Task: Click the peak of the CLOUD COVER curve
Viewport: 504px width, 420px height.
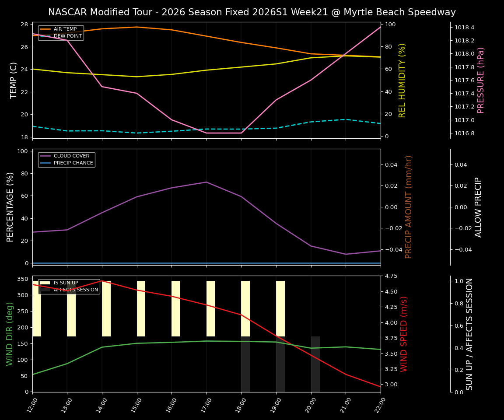Action: tap(206, 182)
